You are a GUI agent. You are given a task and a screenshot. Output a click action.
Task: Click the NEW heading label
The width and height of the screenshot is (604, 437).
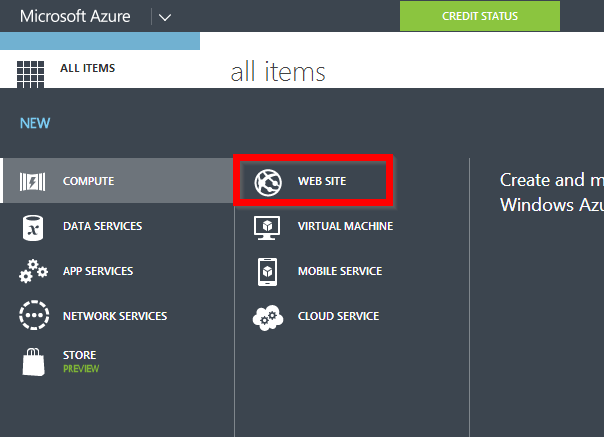coord(35,123)
